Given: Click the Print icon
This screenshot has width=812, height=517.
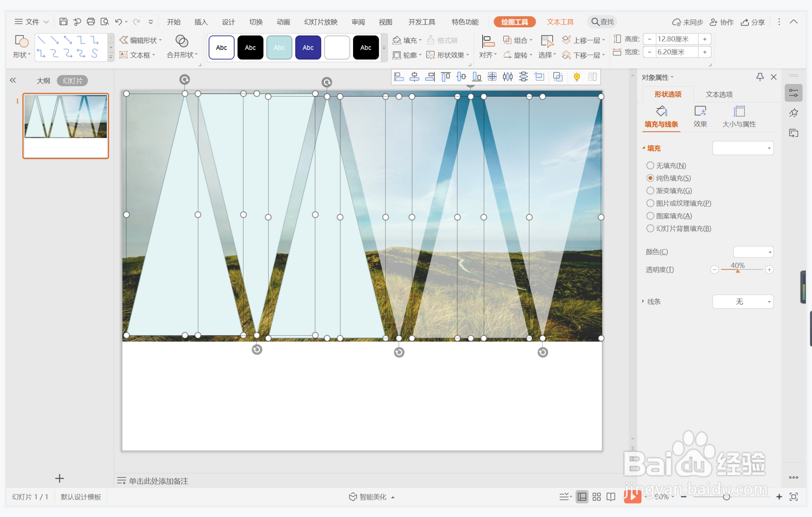Looking at the screenshot, I should 91,22.
